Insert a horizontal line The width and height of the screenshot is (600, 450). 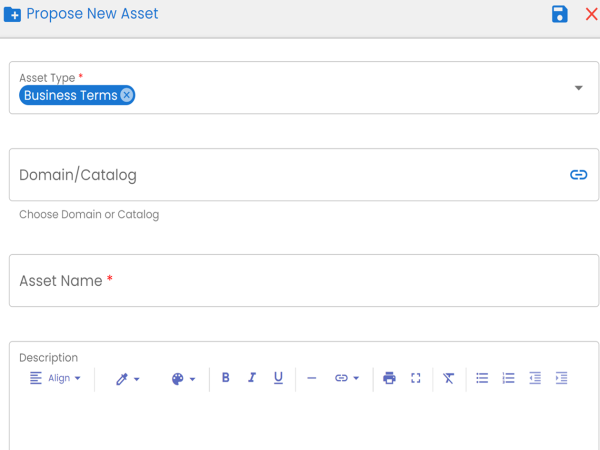312,378
